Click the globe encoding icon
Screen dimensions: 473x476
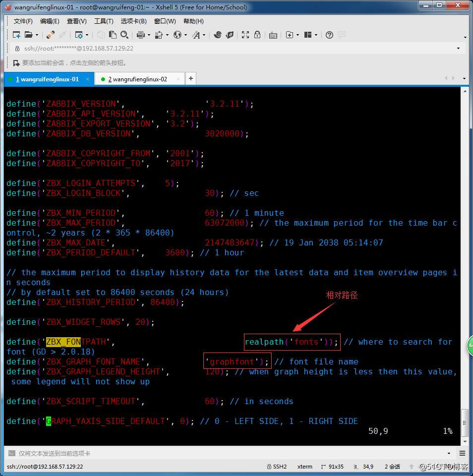[x=177, y=35]
